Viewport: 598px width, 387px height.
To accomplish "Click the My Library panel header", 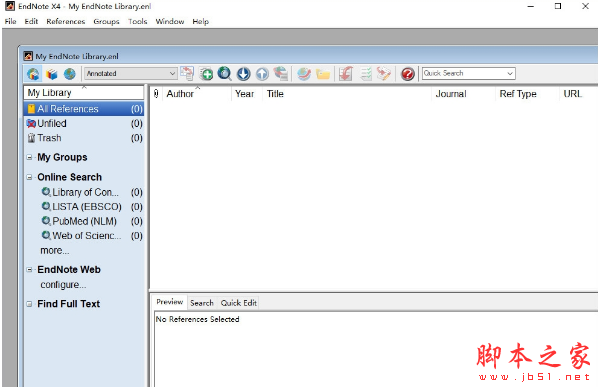I will click(84, 93).
